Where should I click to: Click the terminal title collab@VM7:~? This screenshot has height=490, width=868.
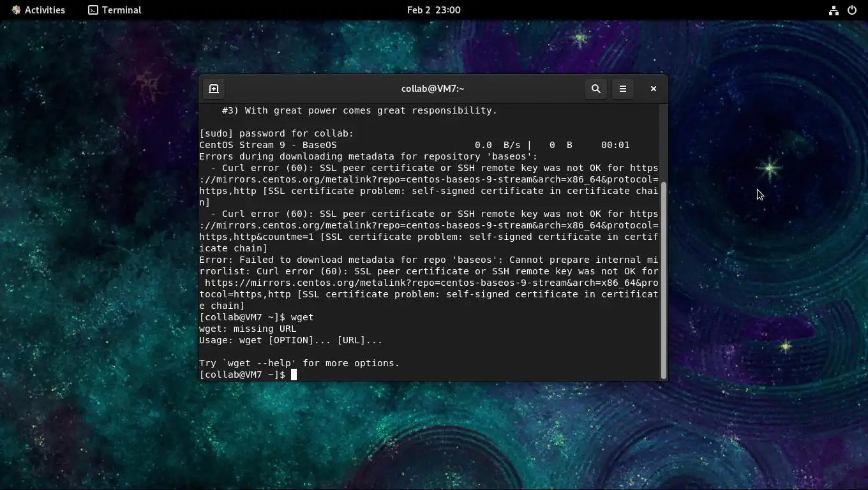433,89
